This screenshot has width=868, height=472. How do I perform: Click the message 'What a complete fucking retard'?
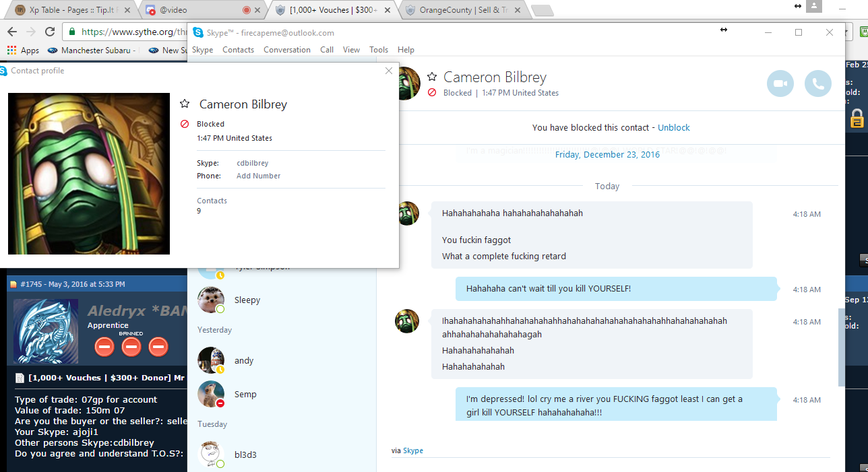coord(504,256)
